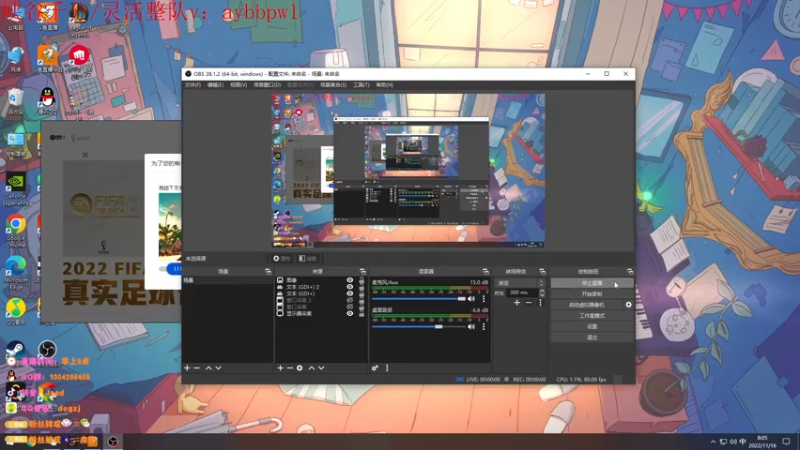Hide the Display Capture source
Screen dimensions: 800x450
[x=349, y=313]
